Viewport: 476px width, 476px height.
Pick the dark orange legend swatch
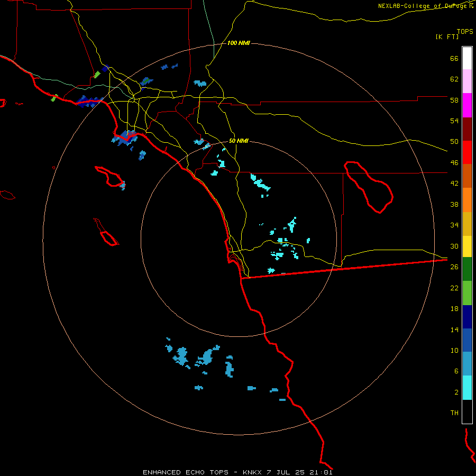click(x=467, y=176)
